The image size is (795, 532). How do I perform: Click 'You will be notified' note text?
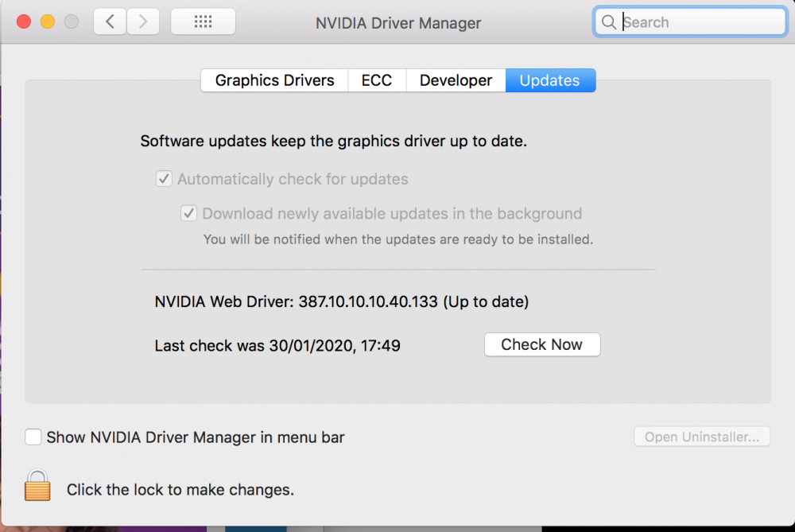pos(398,239)
